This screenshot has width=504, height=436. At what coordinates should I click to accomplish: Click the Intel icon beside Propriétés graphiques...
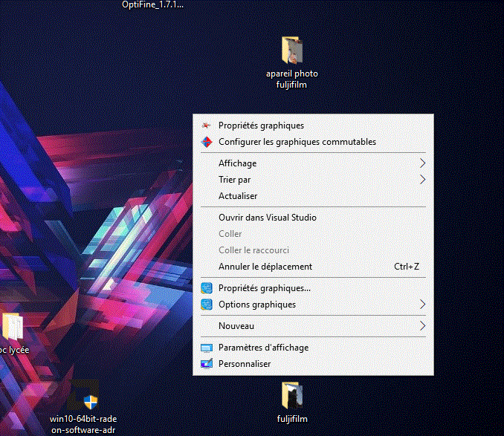207,288
